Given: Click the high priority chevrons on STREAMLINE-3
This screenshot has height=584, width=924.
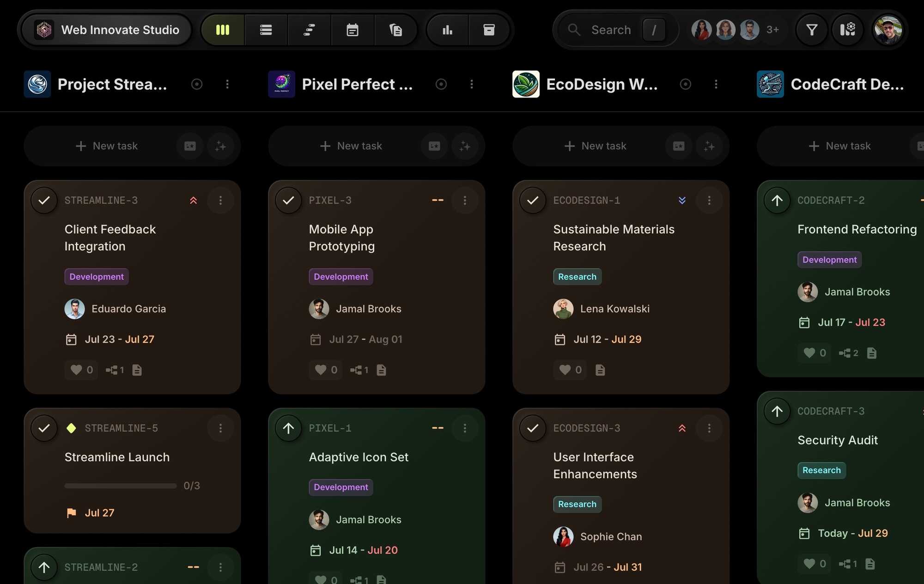Looking at the screenshot, I should [194, 200].
